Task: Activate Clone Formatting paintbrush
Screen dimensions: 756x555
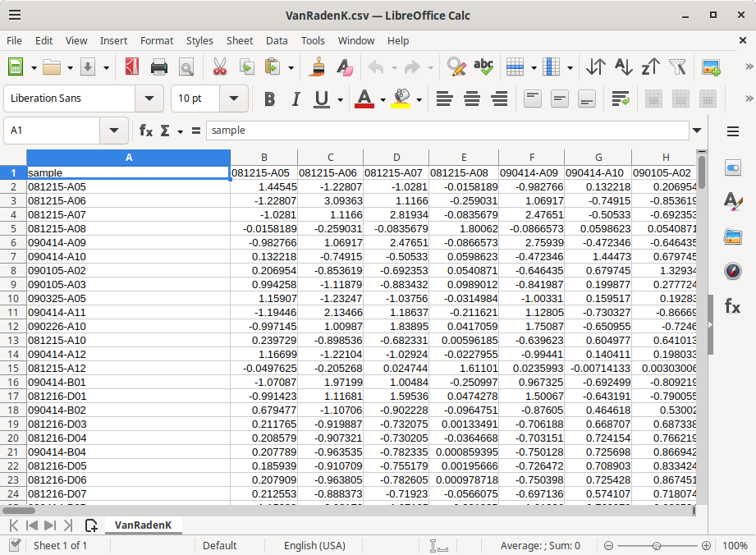Action: click(318, 67)
